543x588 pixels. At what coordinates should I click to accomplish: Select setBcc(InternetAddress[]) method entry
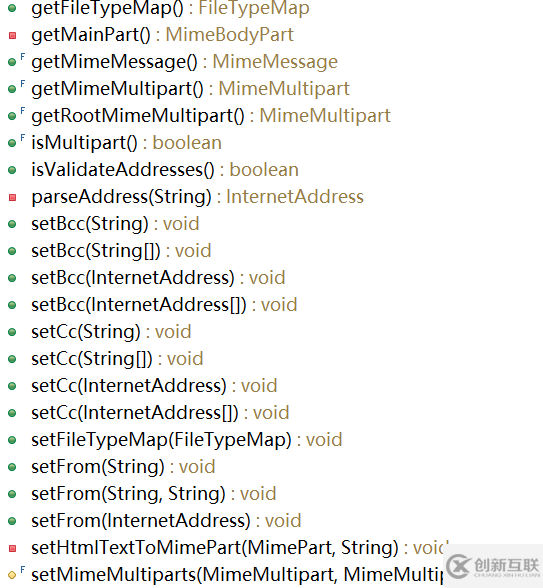click(x=164, y=305)
